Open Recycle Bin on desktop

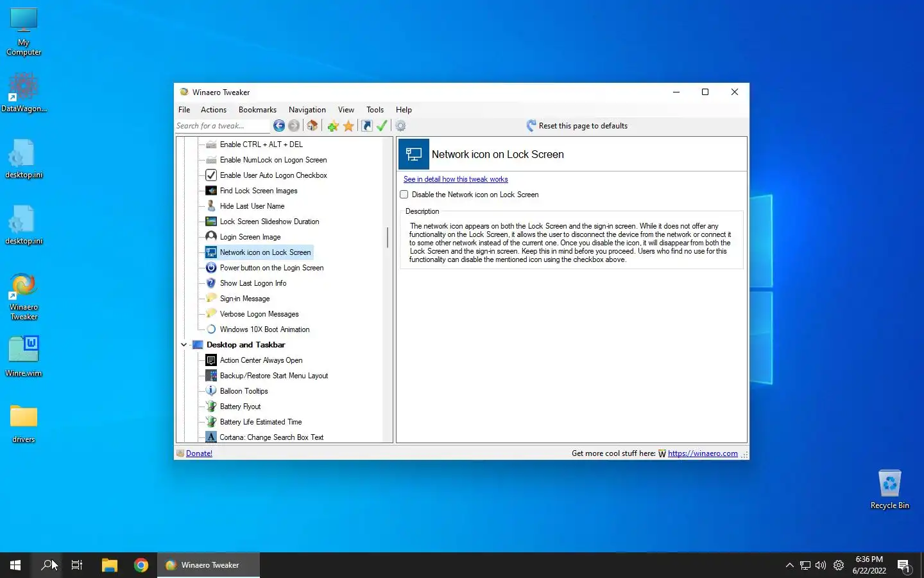click(889, 489)
